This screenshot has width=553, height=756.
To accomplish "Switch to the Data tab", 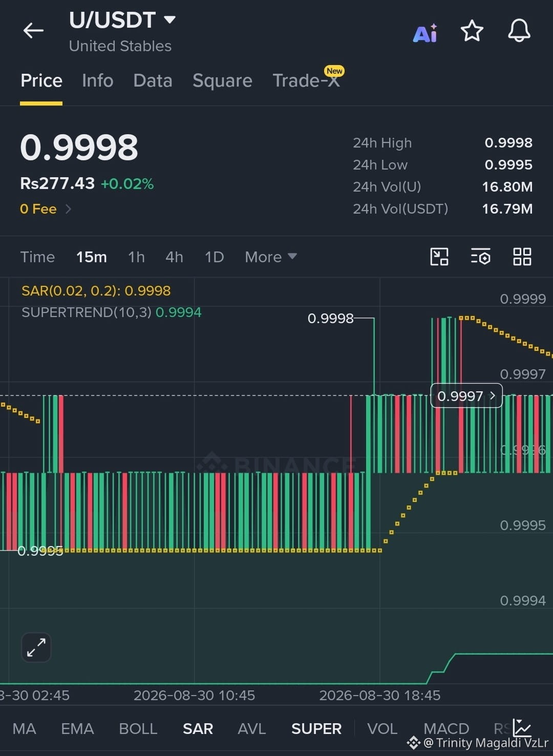I will 153,80.
